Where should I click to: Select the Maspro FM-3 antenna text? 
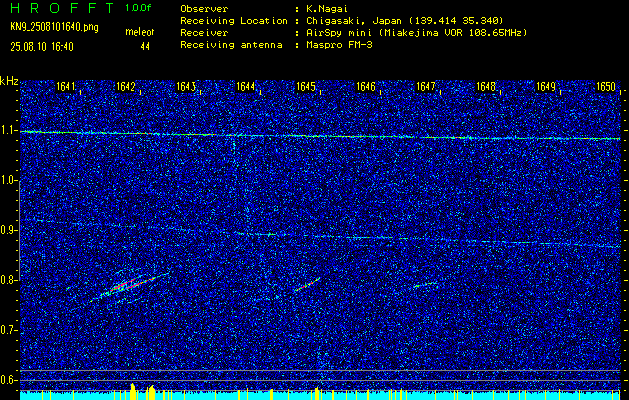coord(339,45)
